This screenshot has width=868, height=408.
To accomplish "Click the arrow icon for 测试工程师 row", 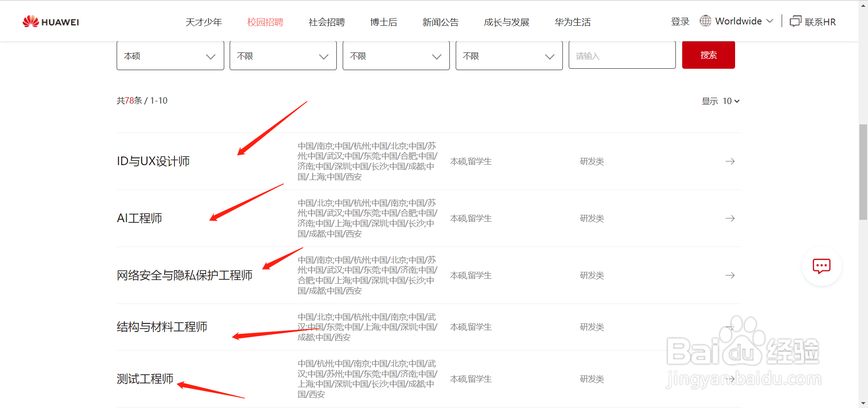I will tap(730, 379).
